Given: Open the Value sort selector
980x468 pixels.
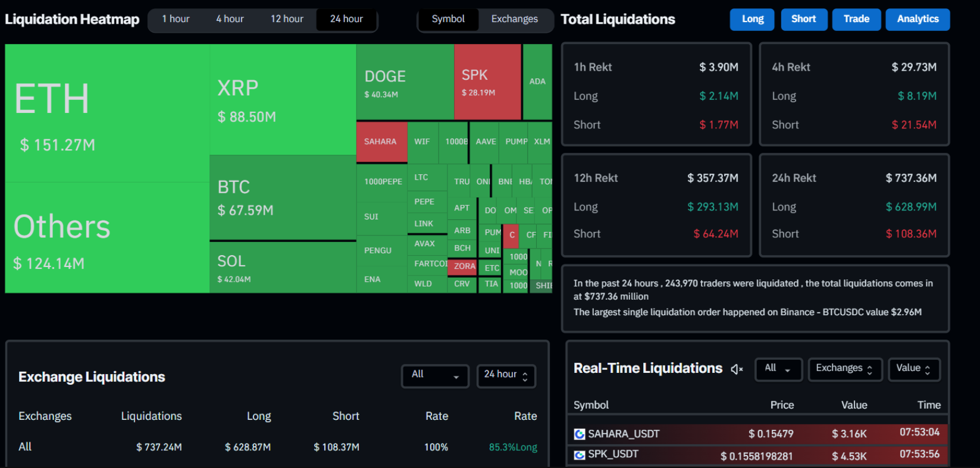Looking at the screenshot, I should [913, 369].
